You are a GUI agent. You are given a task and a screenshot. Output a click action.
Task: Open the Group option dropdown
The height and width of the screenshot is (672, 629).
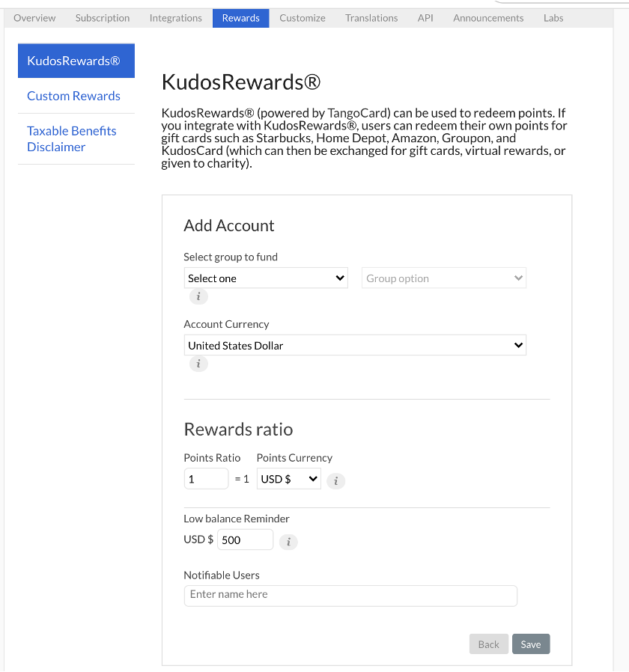pyautogui.click(x=444, y=278)
